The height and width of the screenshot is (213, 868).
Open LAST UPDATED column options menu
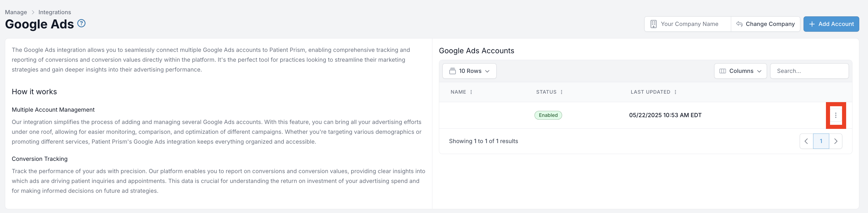tap(675, 92)
